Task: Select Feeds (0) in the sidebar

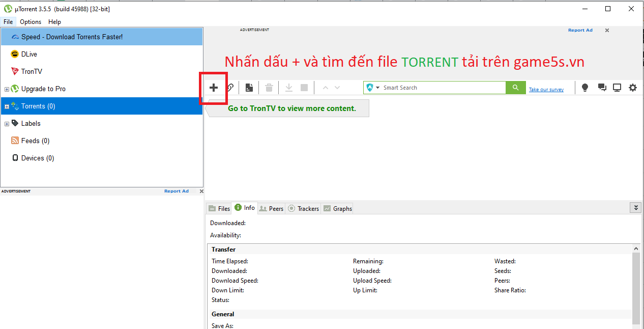Action: point(102,141)
